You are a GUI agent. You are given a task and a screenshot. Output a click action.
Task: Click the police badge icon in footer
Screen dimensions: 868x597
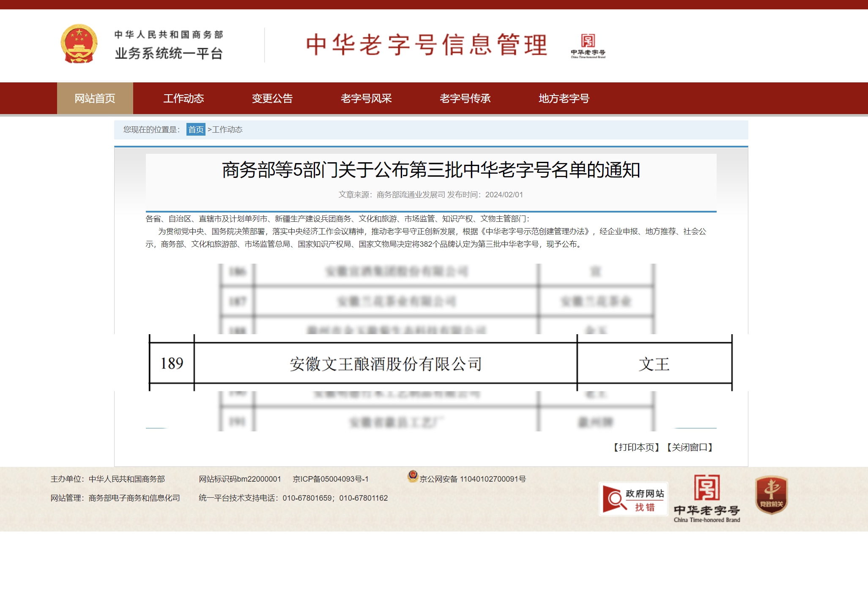click(413, 476)
